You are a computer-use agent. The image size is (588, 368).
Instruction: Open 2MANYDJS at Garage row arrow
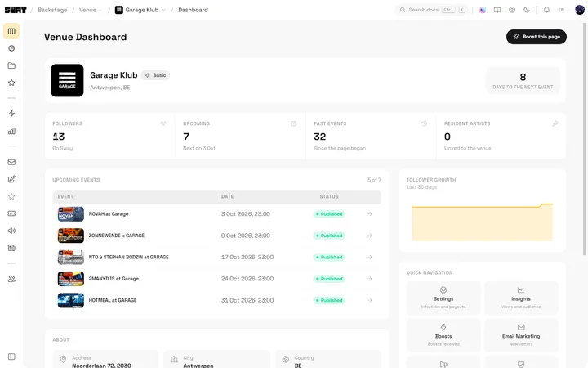tap(369, 279)
